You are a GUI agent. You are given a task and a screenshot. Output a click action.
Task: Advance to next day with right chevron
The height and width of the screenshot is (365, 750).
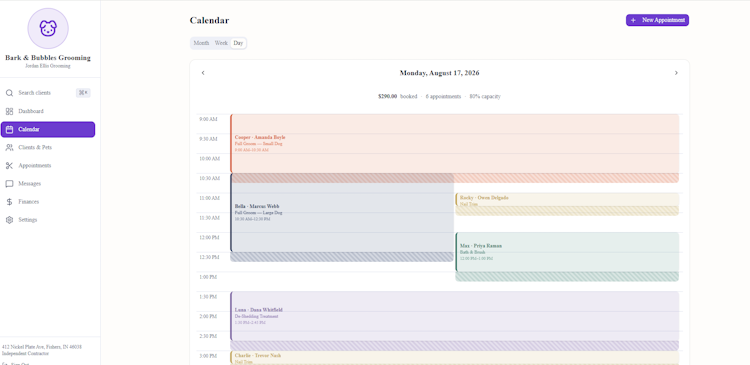point(676,73)
